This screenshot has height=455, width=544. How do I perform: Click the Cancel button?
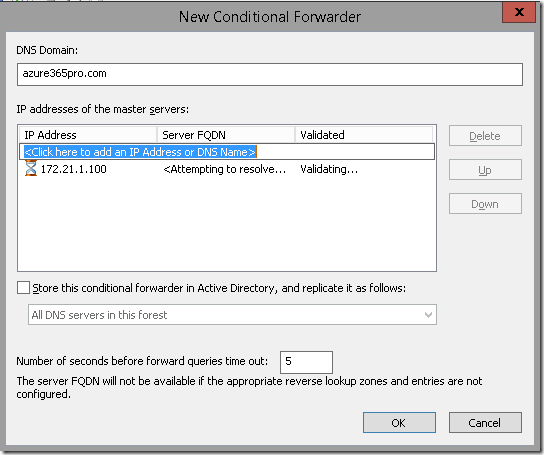click(485, 423)
